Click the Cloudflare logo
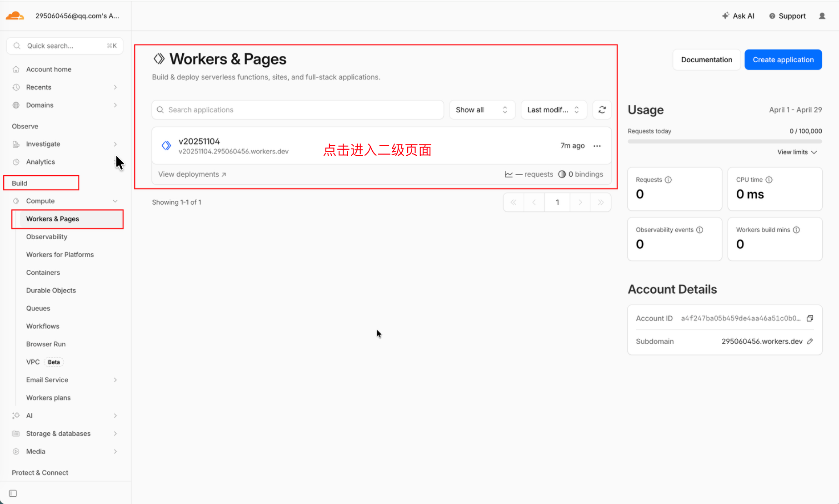The height and width of the screenshot is (504, 839). (15, 16)
